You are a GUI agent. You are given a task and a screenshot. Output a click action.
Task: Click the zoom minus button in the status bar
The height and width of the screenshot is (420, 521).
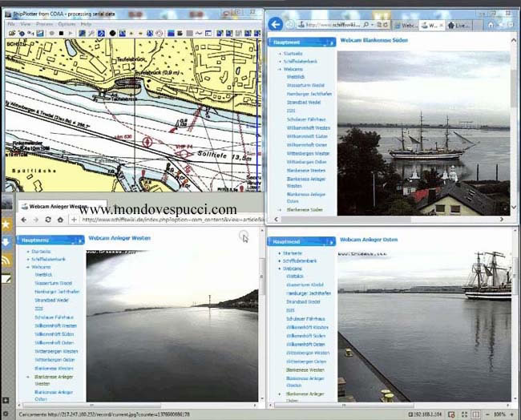[487, 414]
